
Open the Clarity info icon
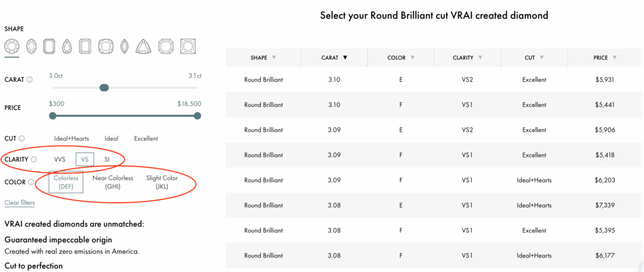pos(34,159)
